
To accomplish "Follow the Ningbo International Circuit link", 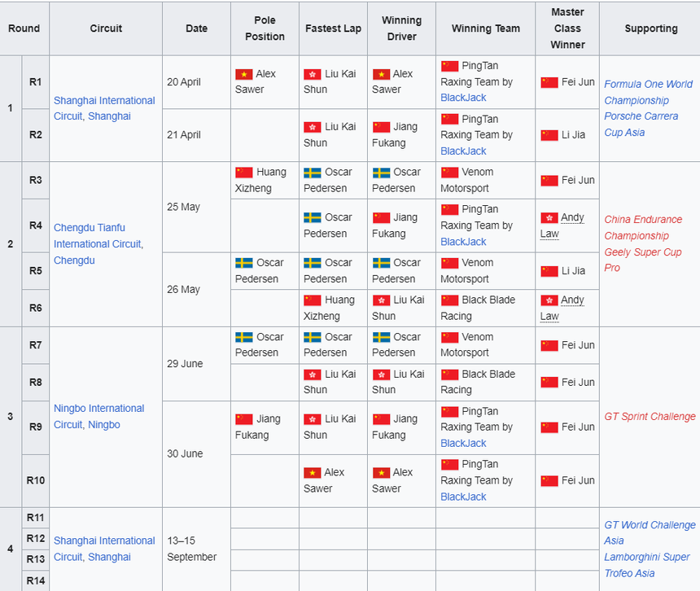I will (x=98, y=416).
